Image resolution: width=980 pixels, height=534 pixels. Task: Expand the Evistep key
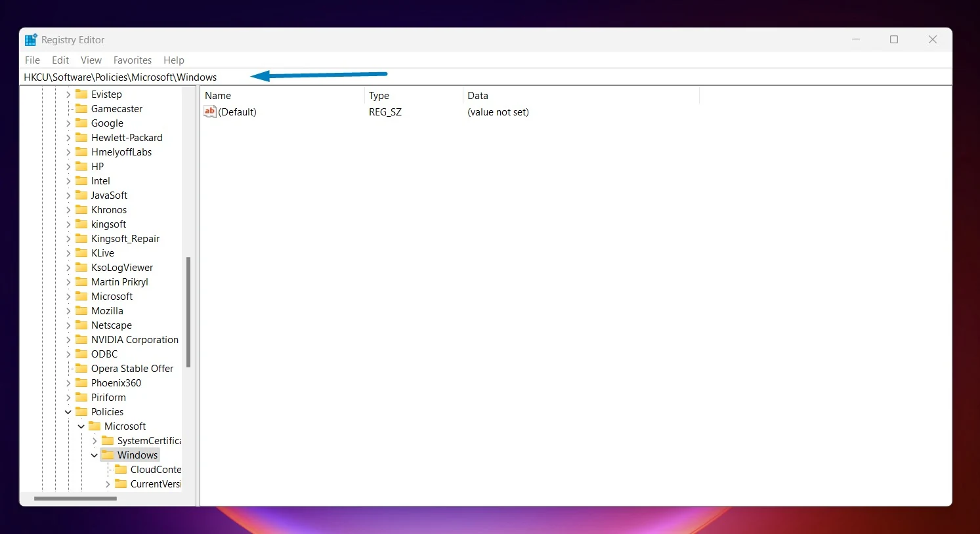point(68,94)
